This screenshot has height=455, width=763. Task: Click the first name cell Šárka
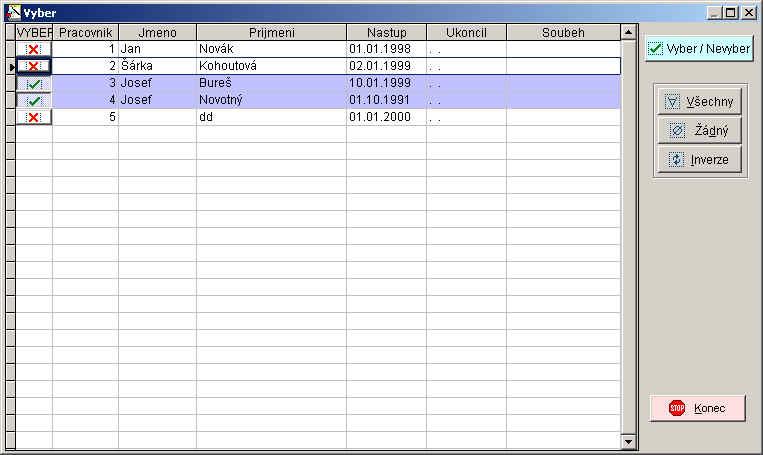pyautogui.click(x=157, y=66)
